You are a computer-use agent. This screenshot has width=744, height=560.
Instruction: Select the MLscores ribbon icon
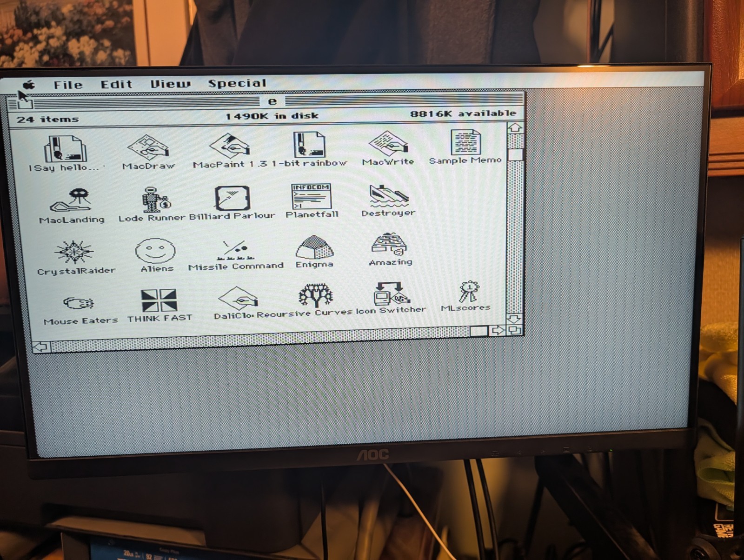pos(469,292)
